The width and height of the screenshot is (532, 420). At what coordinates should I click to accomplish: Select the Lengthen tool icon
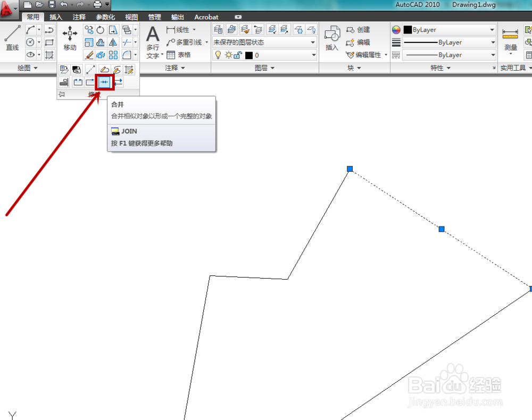point(90,70)
